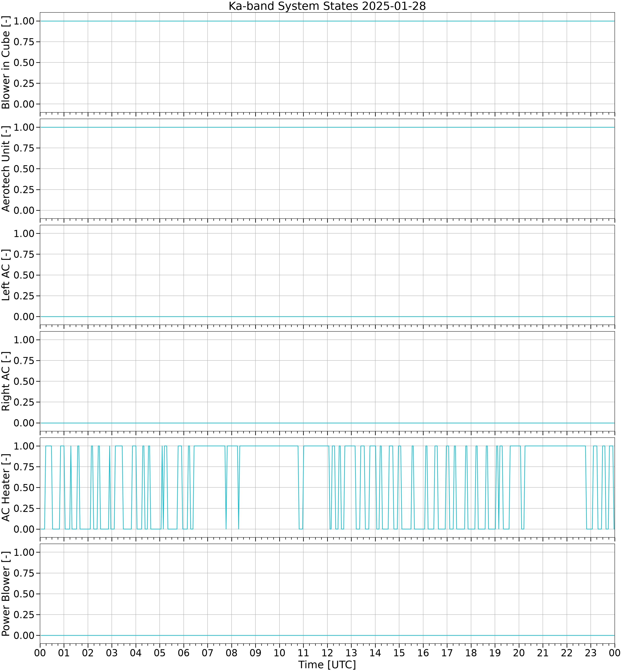Screen dimensions: 622x672
Task: Click the Power Blower y-axis label
Action: (6, 594)
